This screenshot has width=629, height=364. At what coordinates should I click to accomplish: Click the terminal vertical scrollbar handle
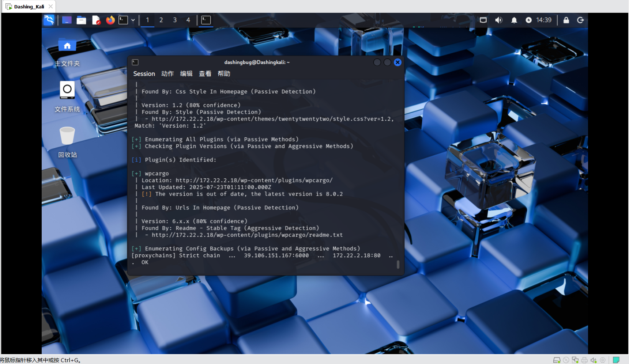pos(398,264)
